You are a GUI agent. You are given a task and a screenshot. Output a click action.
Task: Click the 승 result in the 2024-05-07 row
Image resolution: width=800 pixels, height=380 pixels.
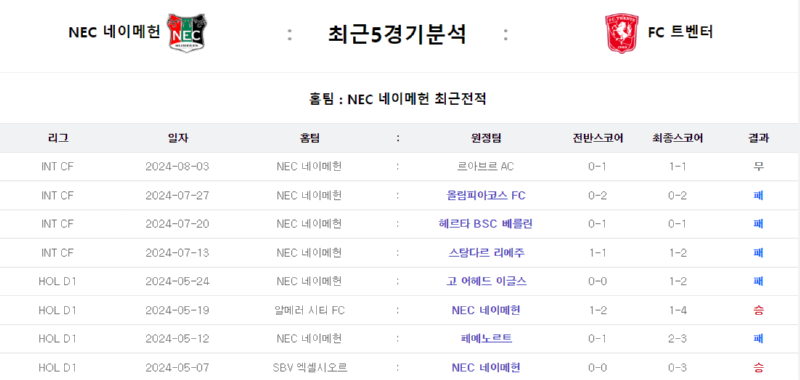758,367
